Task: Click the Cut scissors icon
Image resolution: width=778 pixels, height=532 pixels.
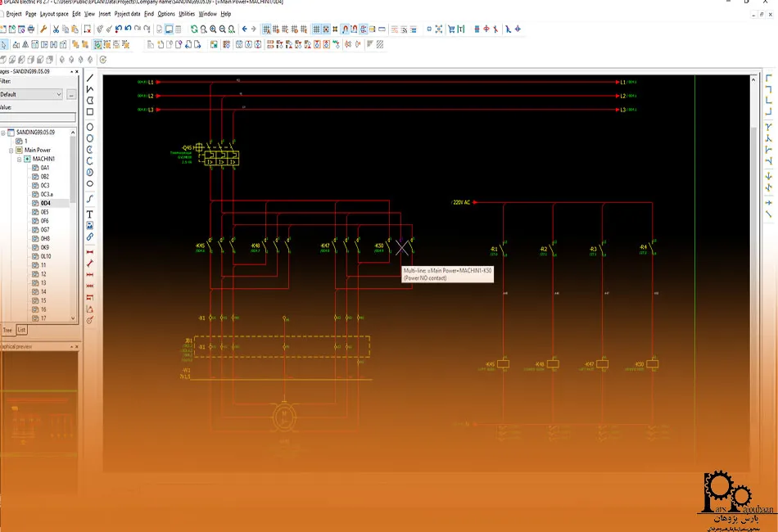Action: click(56, 29)
